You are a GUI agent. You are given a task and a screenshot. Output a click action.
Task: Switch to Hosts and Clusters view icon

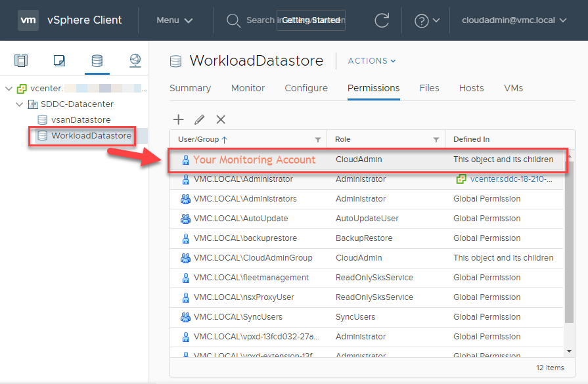pos(21,60)
